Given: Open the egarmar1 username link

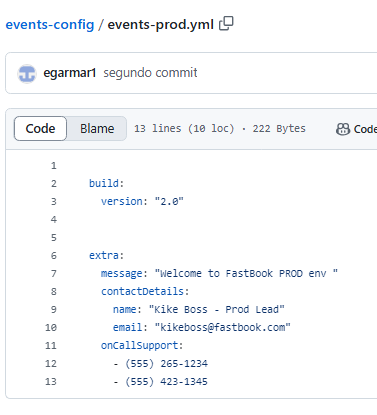Looking at the screenshot, I should [x=70, y=73].
